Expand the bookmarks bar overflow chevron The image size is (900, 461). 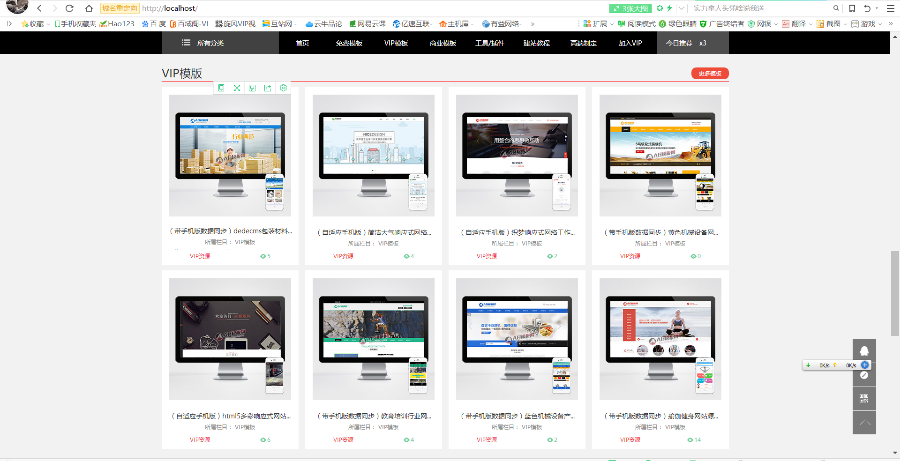point(531,23)
